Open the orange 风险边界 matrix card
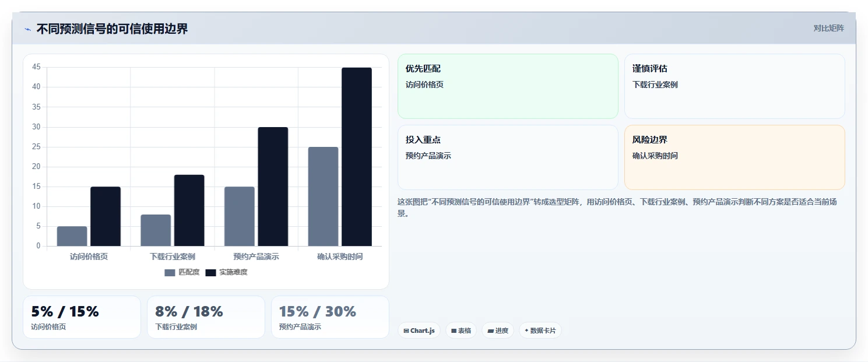Image resolution: width=868 pixels, height=362 pixels. click(735, 157)
